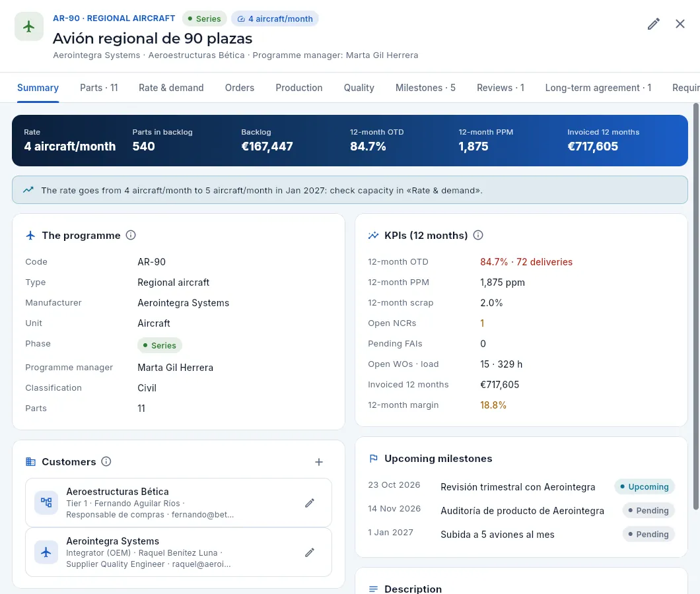Edit the Aeroestructuras Bética customer entry

click(x=309, y=503)
